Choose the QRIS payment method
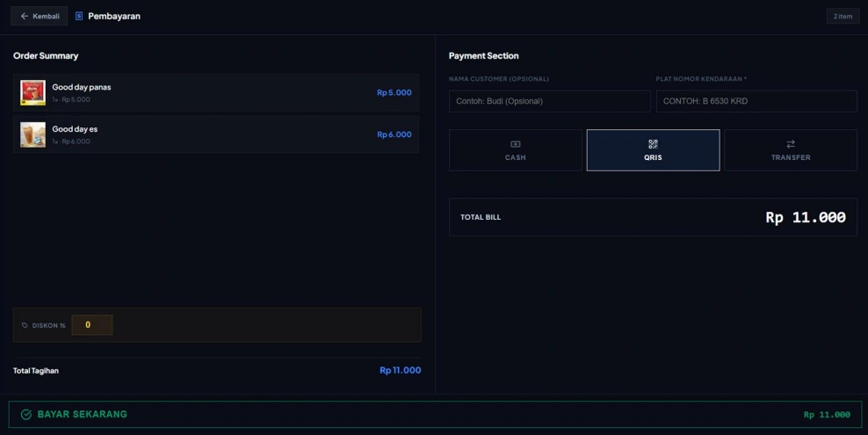868x435 pixels. pyautogui.click(x=654, y=150)
